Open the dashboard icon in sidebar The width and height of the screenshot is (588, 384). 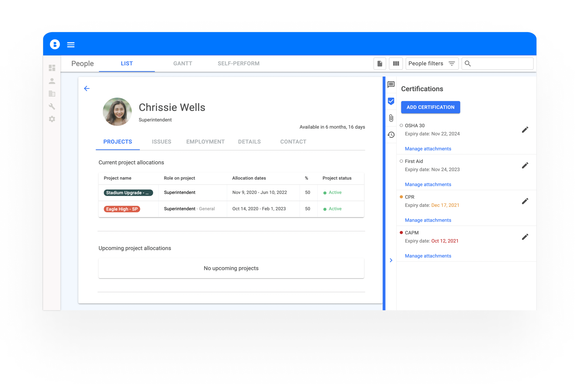click(52, 68)
